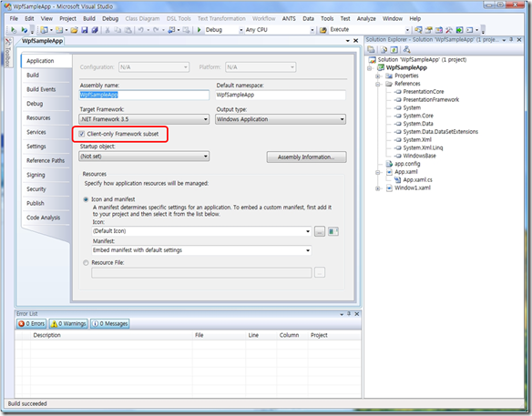Click the Execute find combo box
The width and height of the screenshot is (532, 416).
click(369, 30)
